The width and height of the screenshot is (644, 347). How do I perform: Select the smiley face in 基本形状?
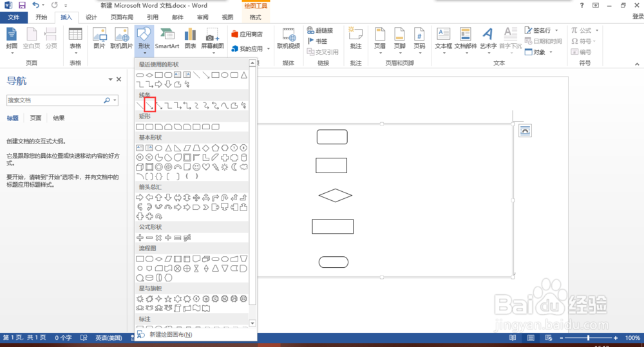pos(196,167)
